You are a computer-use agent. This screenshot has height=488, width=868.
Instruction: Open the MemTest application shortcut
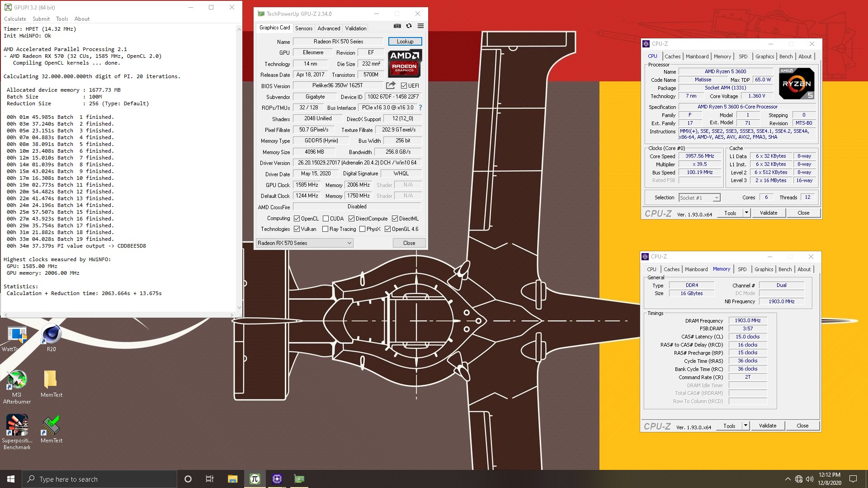51,429
